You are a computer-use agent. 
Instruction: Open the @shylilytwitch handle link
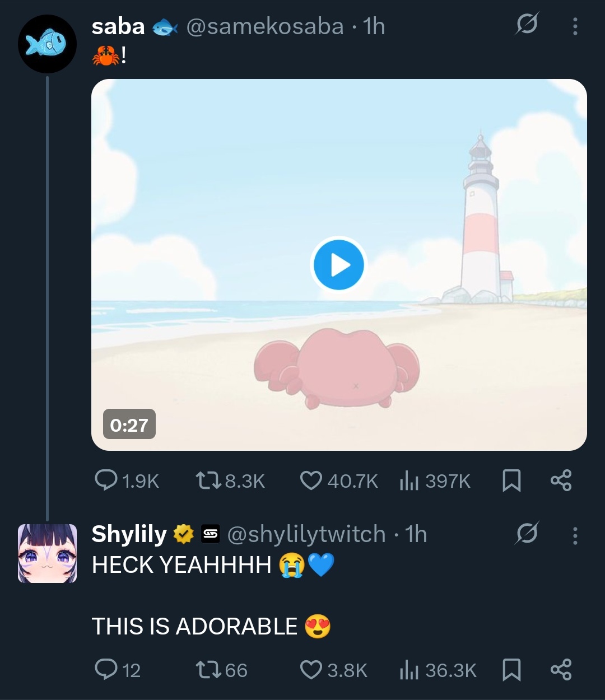click(306, 534)
